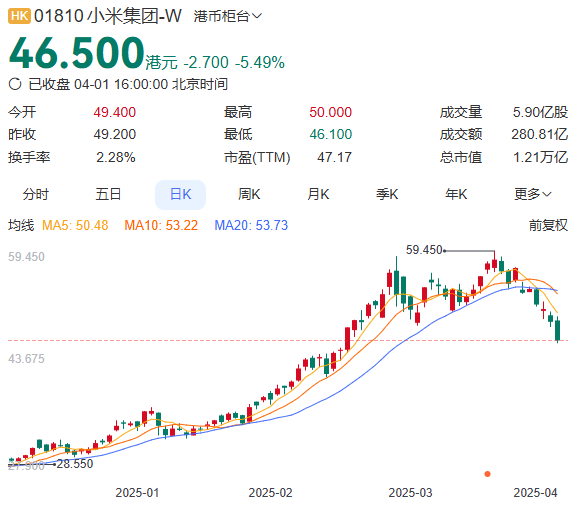Select the 月K tab

coord(318,194)
